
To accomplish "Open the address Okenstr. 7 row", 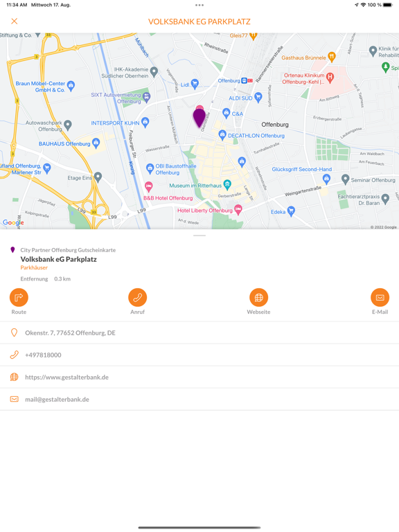I will point(199,332).
